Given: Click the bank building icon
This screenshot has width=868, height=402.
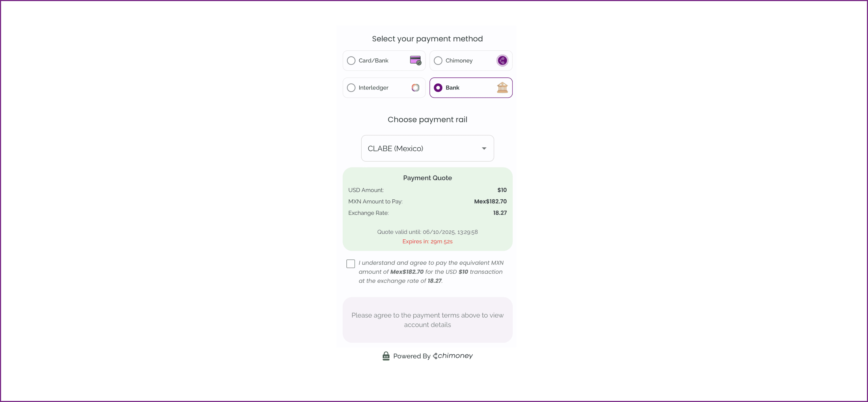Looking at the screenshot, I should pos(502,88).
